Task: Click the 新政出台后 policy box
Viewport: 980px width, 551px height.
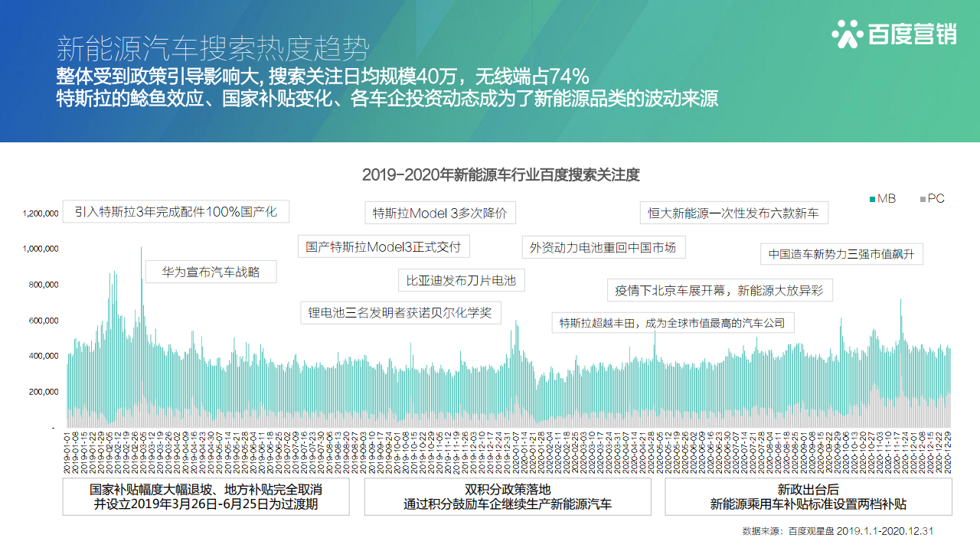Action: 808,497
